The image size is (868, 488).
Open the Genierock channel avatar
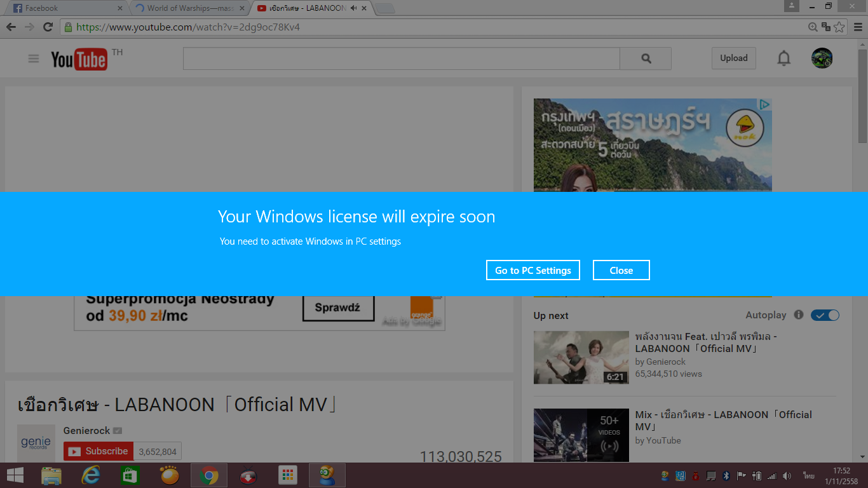[x=36, y=444]
